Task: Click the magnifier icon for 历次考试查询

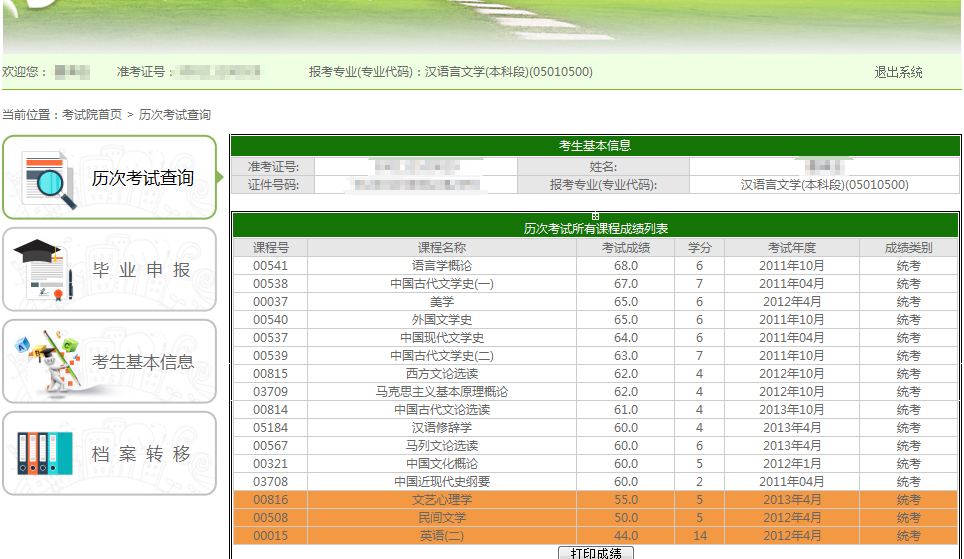Action: click(48, 179)
